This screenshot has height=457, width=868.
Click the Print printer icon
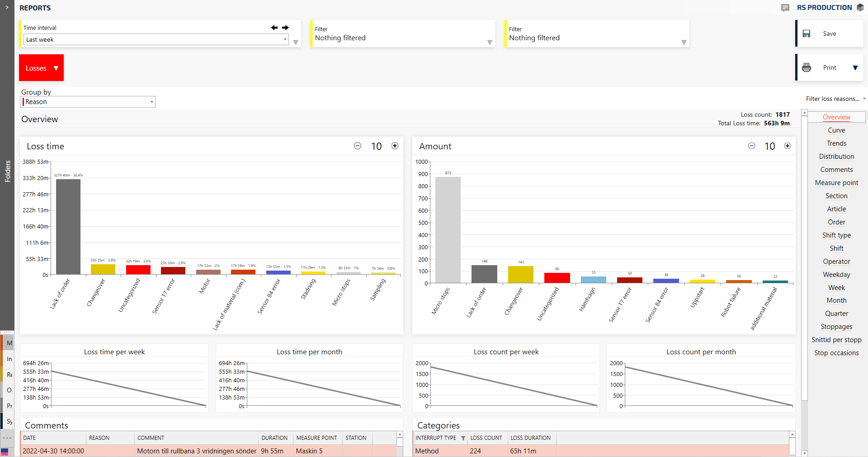[807, 67]
